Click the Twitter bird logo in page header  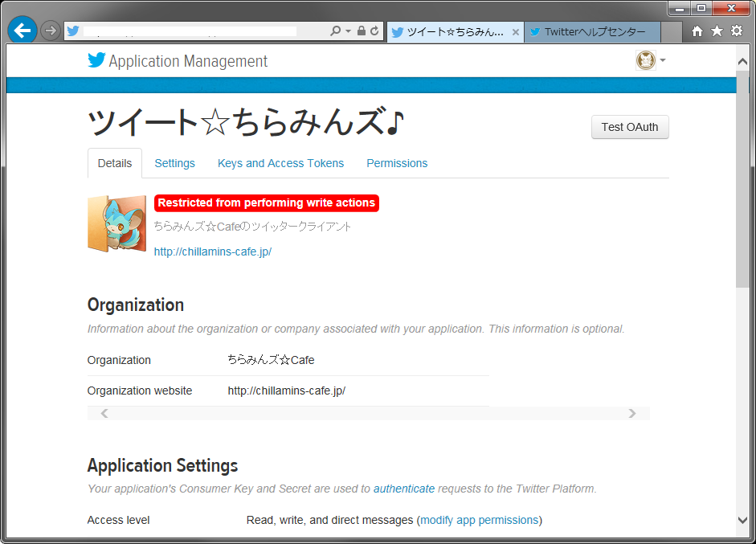pyautogui.click(x=96, y=60)
